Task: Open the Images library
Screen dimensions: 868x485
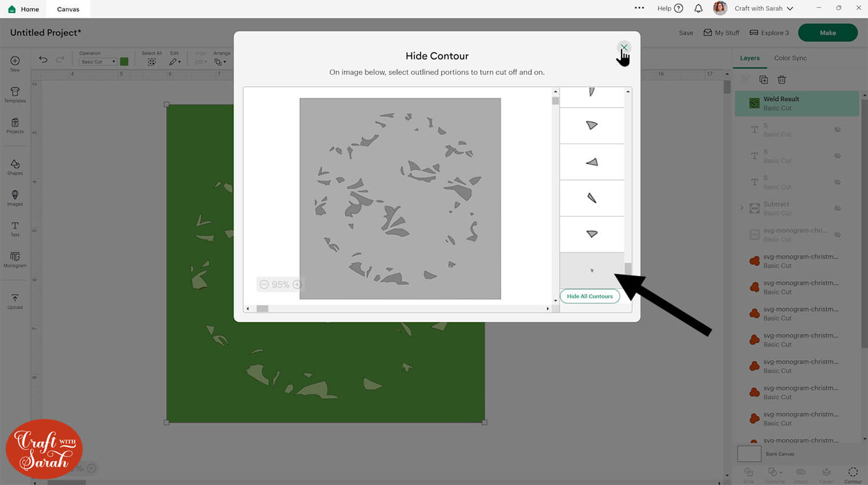Action: [x=15, y=198]
